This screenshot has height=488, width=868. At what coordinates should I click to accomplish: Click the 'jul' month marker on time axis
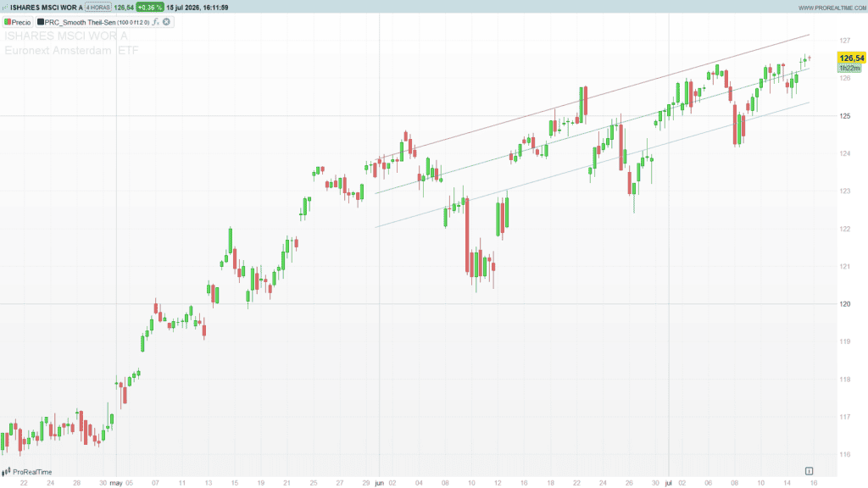tap(668, 483)
